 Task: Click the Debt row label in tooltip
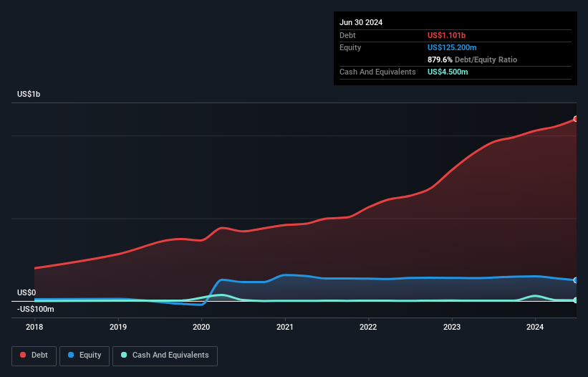[347, 35]
